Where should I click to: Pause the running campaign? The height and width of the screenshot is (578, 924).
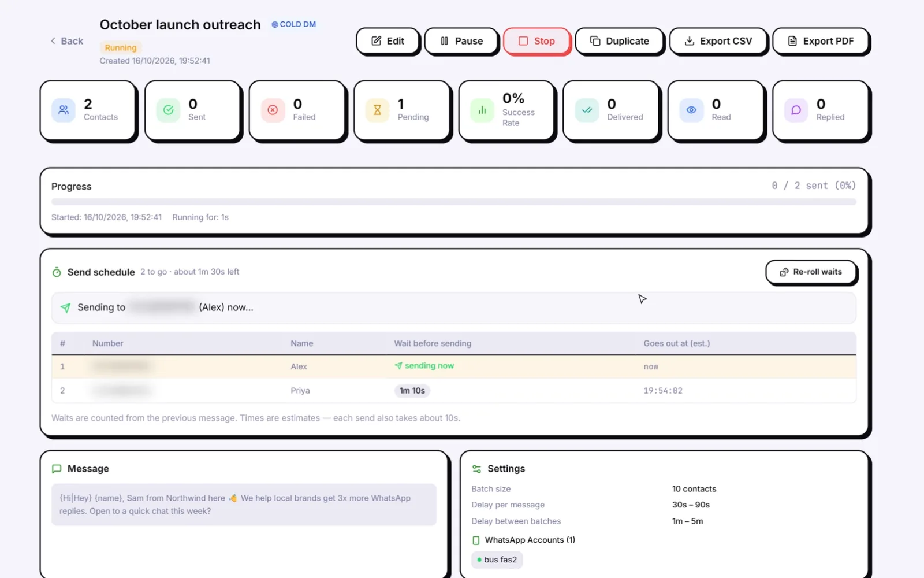[x=461, y=41]
